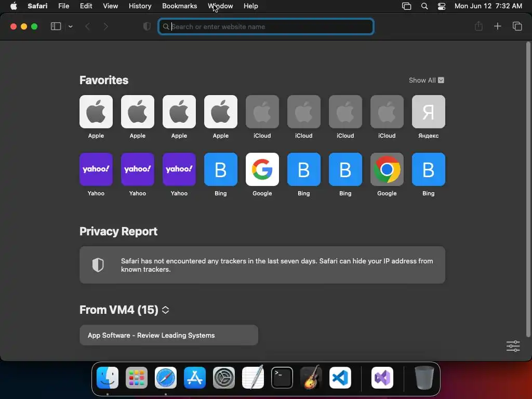This screenshot has height=399, width=532.
Task: Focus the search or website address field
Action: click(x=266, y=26)
